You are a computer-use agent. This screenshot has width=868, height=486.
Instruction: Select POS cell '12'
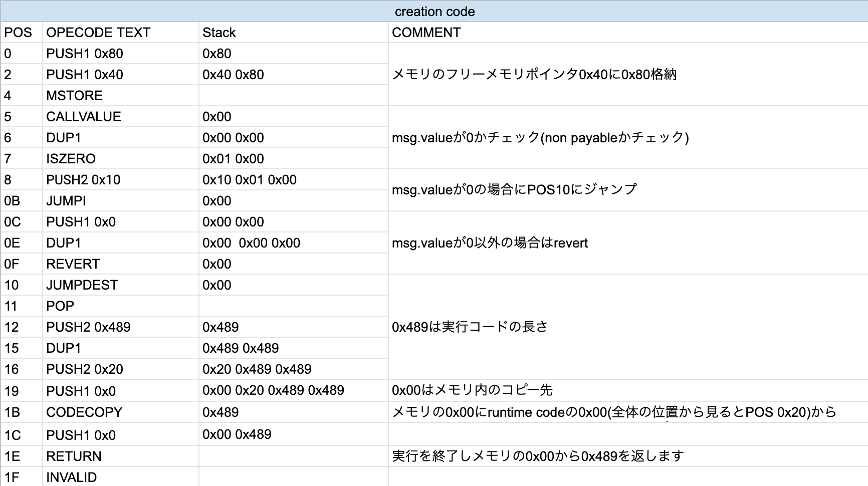point(22,327)
